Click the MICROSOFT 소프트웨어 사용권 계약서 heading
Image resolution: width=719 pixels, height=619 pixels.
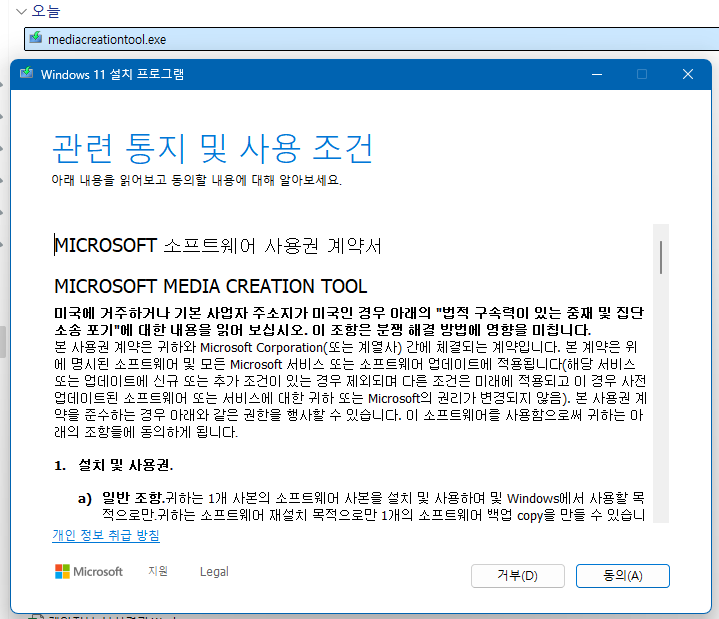pos(218,246)
